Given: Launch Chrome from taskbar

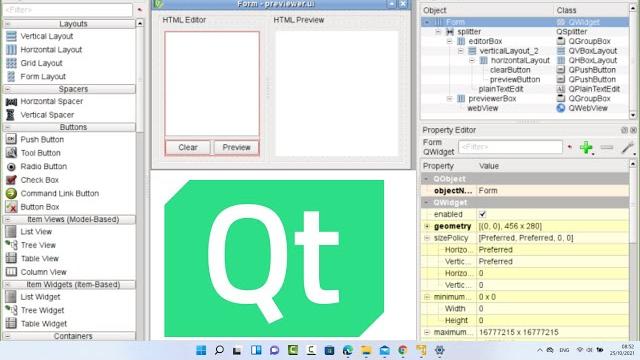Looking at the screenshot, I should [x=403, y=350].
